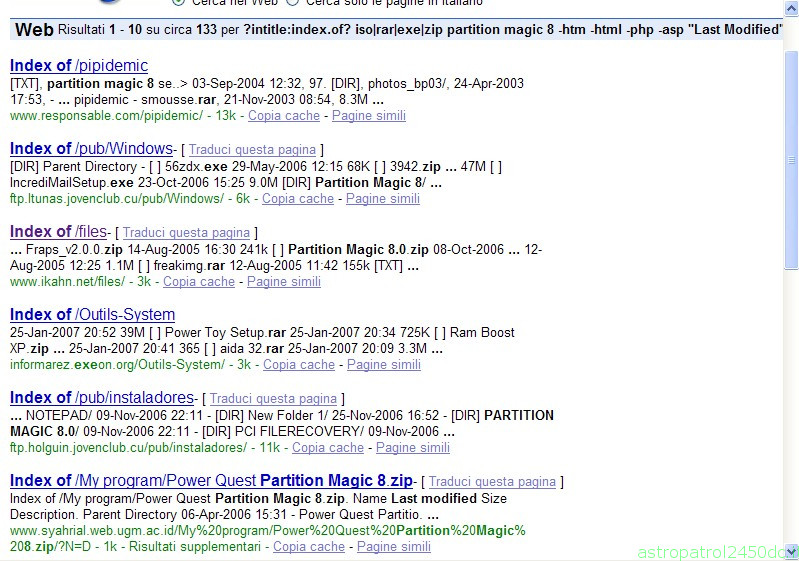Click Traduci questa pagina for Power Quest result

(492, 482)
